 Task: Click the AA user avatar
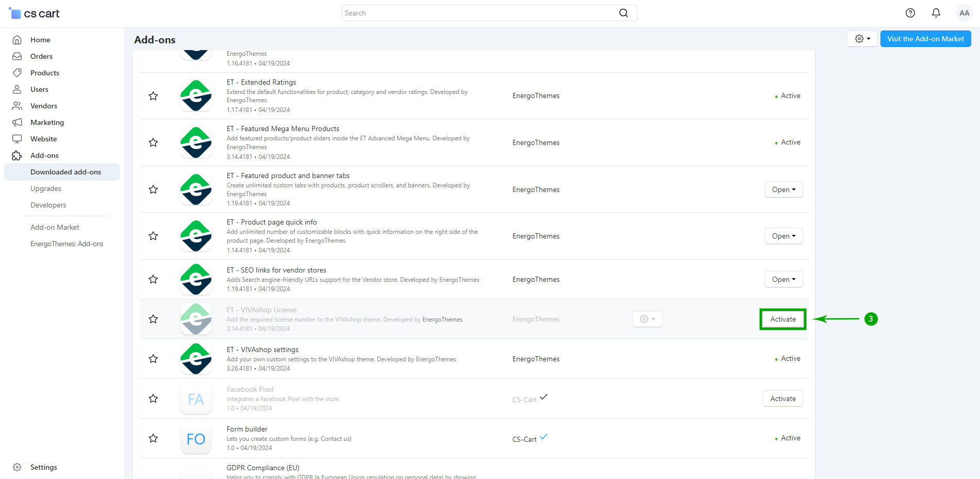click(964, 13)
